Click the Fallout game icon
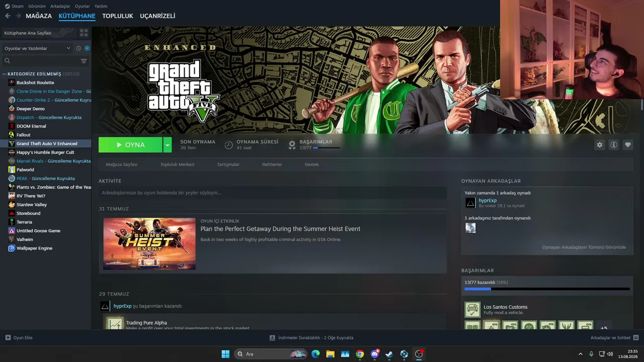This screenshot has height=362, width=644. pos(12,135)
